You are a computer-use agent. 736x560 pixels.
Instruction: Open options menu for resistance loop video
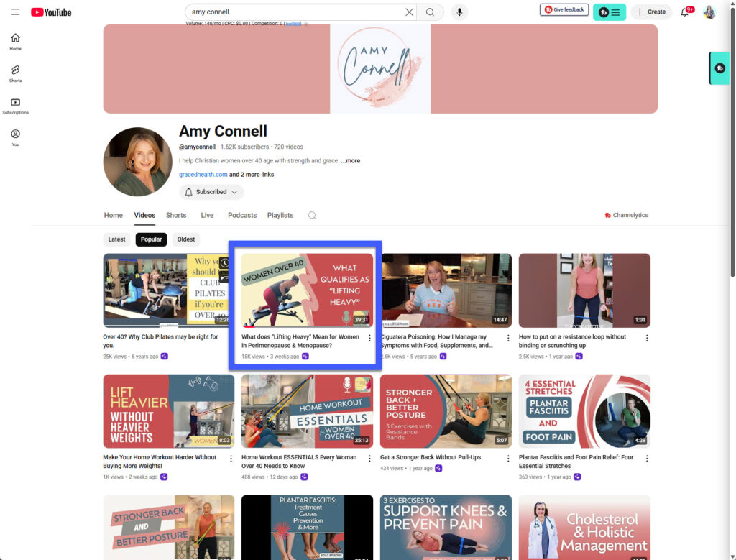(x=647, y=338)
